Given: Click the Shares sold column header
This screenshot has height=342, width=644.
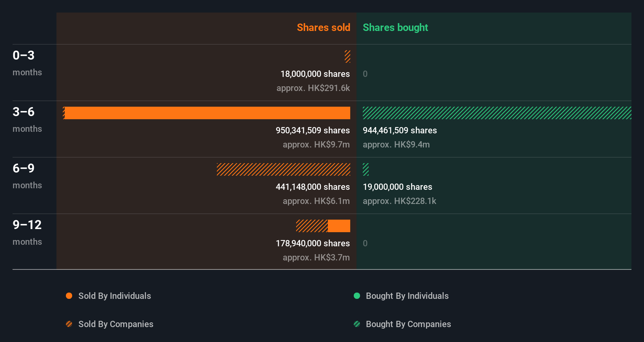Looking at the screenshot, I should 324,27.
